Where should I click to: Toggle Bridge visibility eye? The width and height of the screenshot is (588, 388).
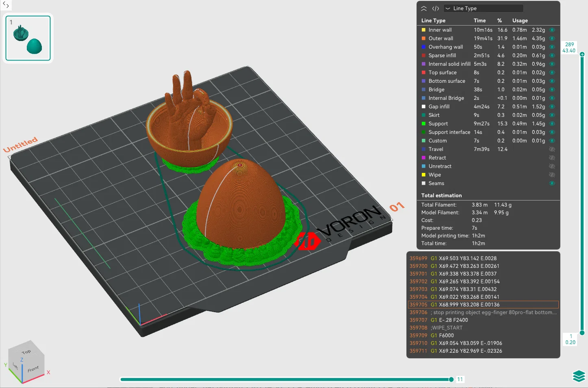pyautogui.click(x=552, y=90)
